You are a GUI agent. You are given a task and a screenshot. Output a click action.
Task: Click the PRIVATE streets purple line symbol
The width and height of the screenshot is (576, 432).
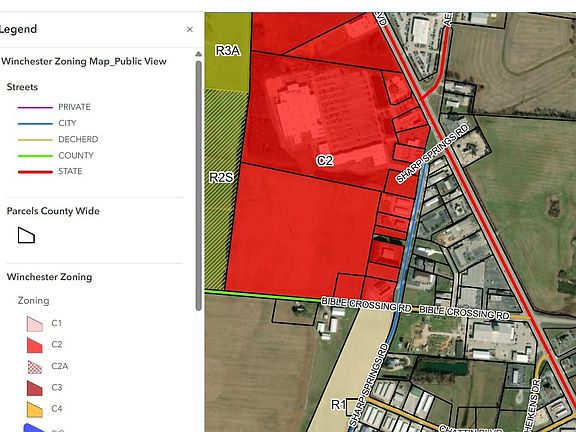pos(35,107)
